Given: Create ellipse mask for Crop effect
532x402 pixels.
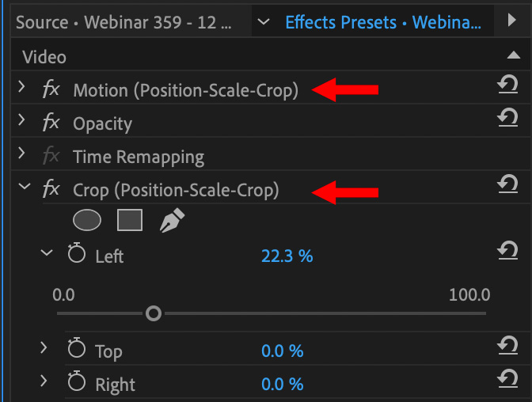Looking at the screenshot, I should click(87, 220).
